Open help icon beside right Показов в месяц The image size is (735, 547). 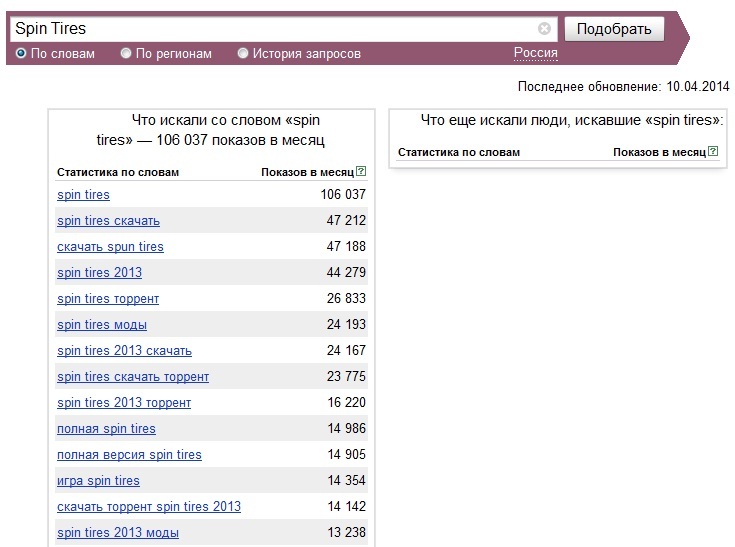[713, 151]
